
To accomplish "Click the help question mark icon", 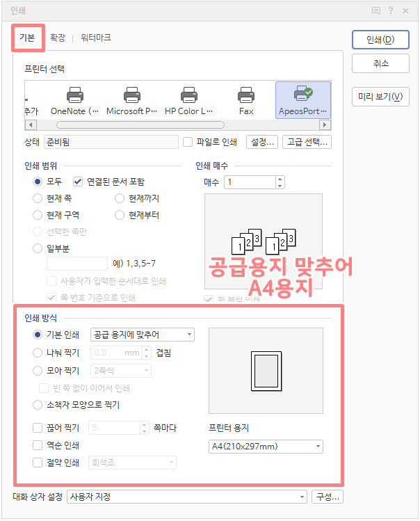I will [x=391, y=10].
